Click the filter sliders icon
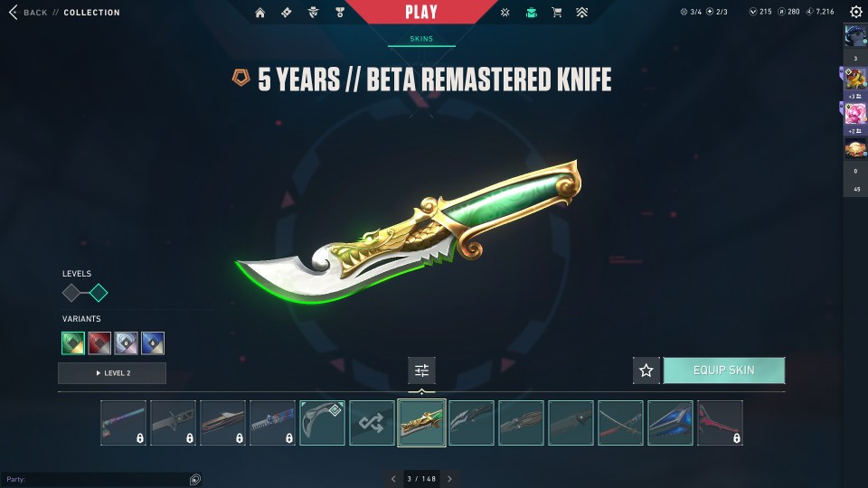The height and width of the screenshot is (488, 868). click(x=422, y=371)
